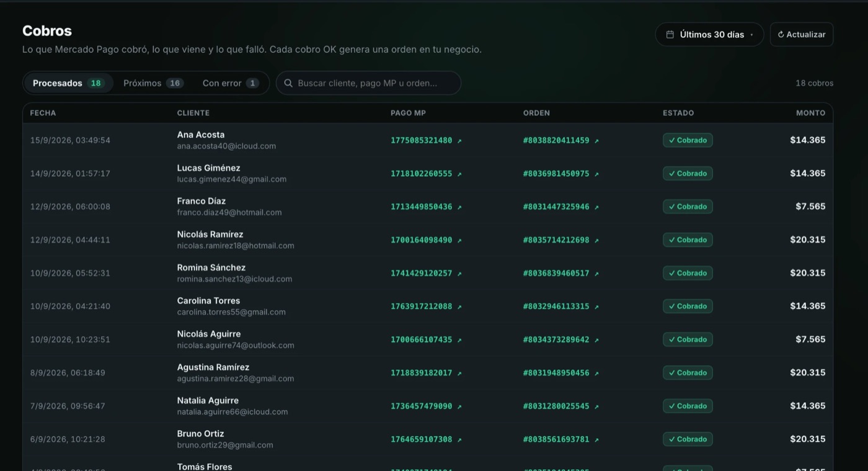Click the FECHA column header
The height and width of the screenshot is (471, 868).
(x=43, y=113)
